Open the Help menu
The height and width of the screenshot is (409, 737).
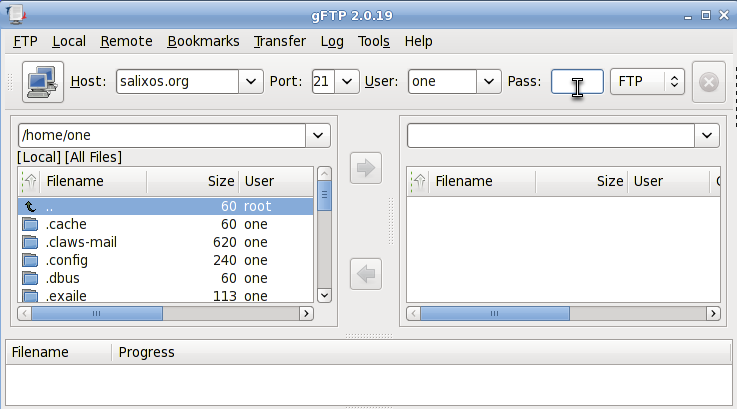(x=418, y=41)
